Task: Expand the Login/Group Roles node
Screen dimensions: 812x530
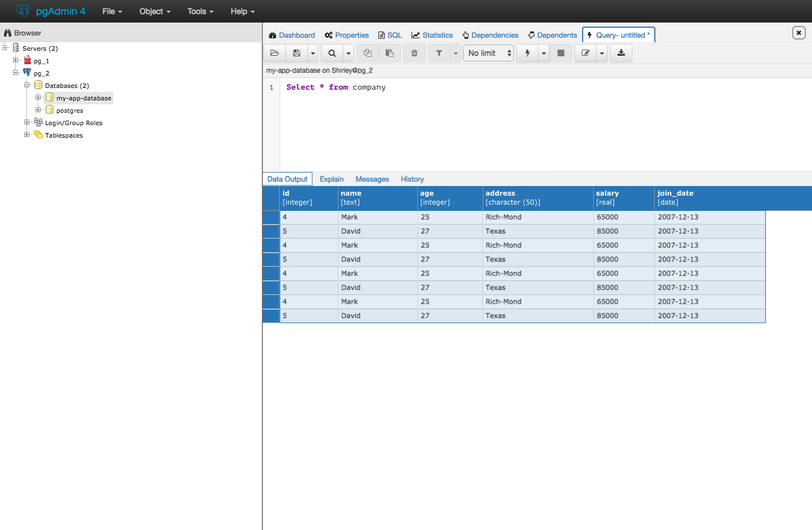Action: click(27, 122)
